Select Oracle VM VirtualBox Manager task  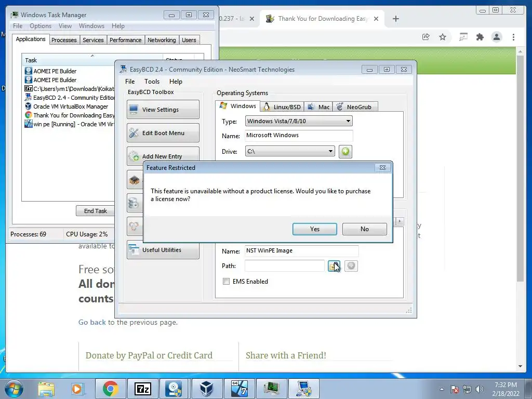click(69, 107)
